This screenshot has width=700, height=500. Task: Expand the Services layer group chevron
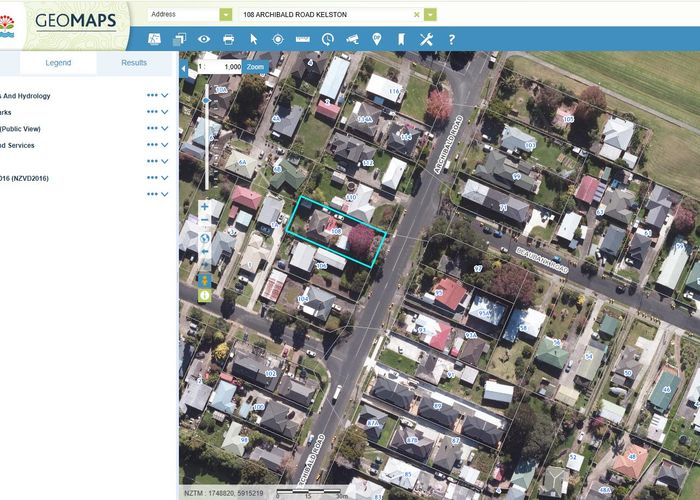tap(165, 145)
